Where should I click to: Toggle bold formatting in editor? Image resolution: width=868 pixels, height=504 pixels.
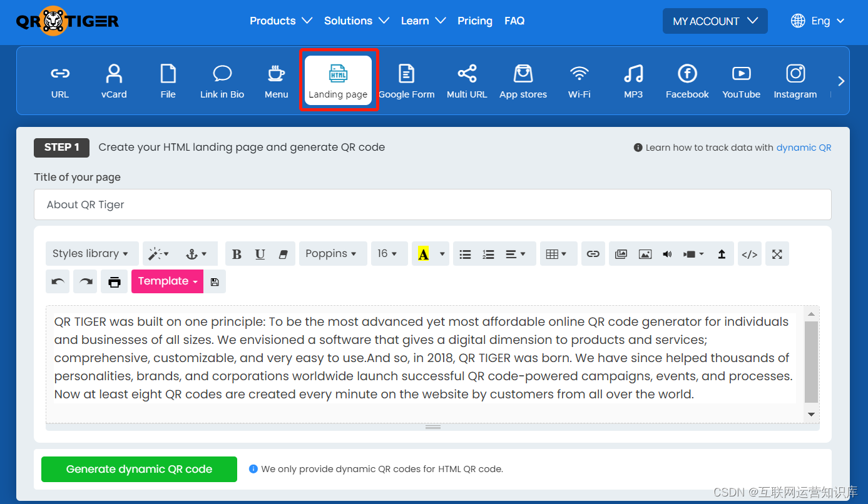(237, 254)
